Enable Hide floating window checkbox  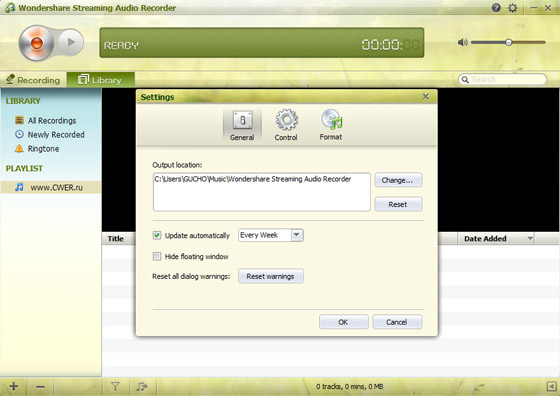point(157,256)
